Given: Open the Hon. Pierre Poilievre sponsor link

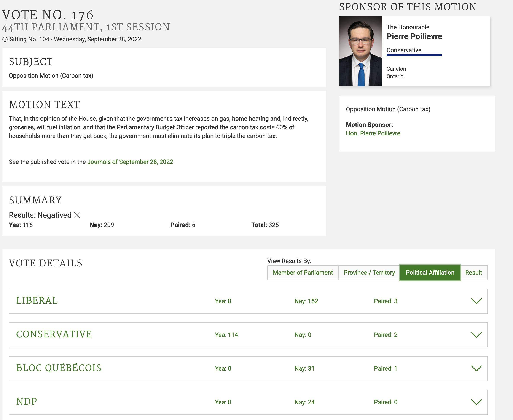Looking at the screenshot, I should pos(373,133).
